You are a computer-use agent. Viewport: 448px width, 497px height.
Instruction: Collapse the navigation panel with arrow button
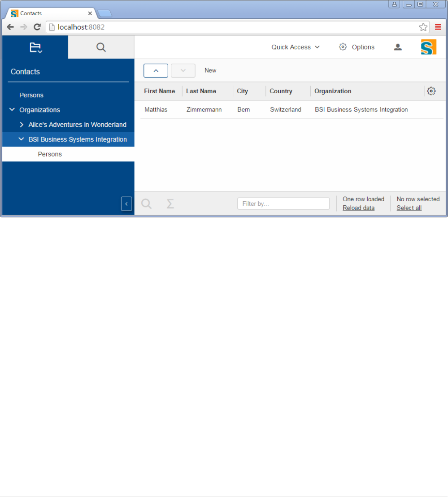tap(126, 204)
